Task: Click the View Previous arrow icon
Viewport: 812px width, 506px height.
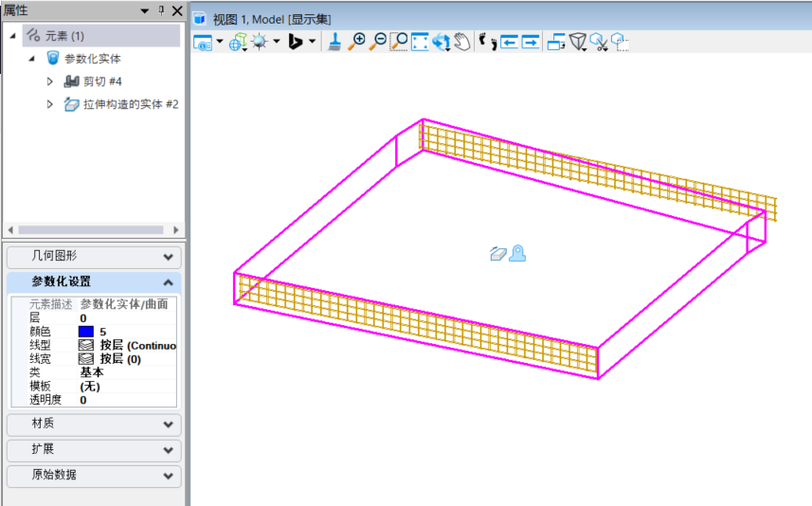Action: [509, 42]
